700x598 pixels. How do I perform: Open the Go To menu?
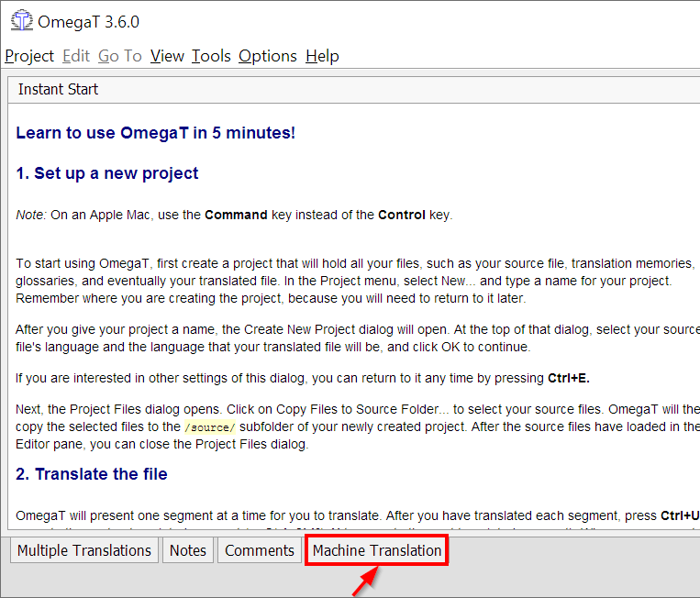point(119,56)
